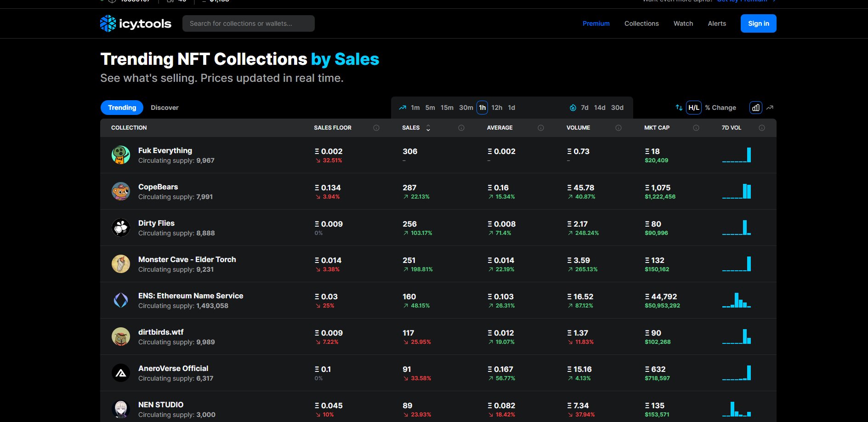868x422 pixels.
Task: Open Watch in the navigation
Action: tap(683, 23)
